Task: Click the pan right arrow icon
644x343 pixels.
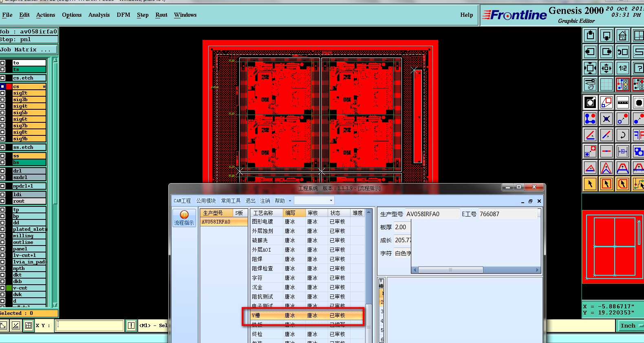Action: pyautogui.click(x=607, y=52)
